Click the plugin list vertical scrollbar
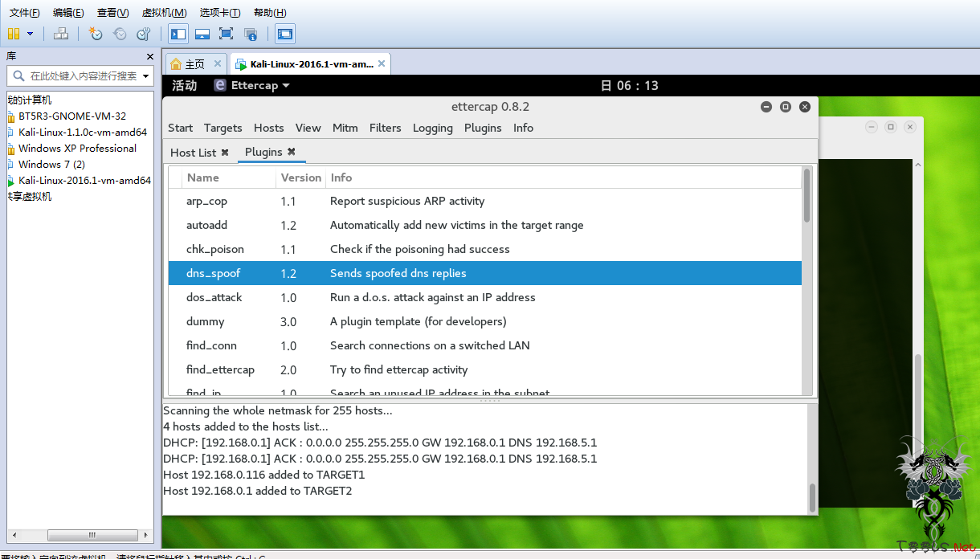The image size is (980, 559). click(806, 197)
